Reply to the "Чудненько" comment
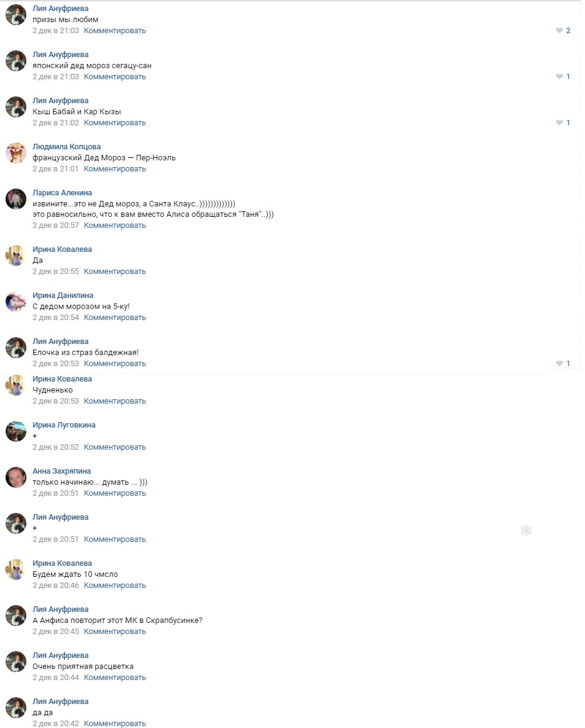The width and height of the screenshot is (585, 728). (x=115, y=401)
